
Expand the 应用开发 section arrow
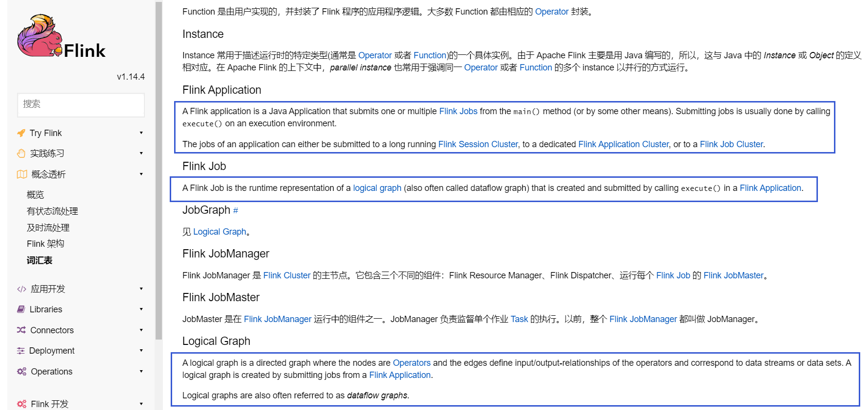(x=141, y=289)
